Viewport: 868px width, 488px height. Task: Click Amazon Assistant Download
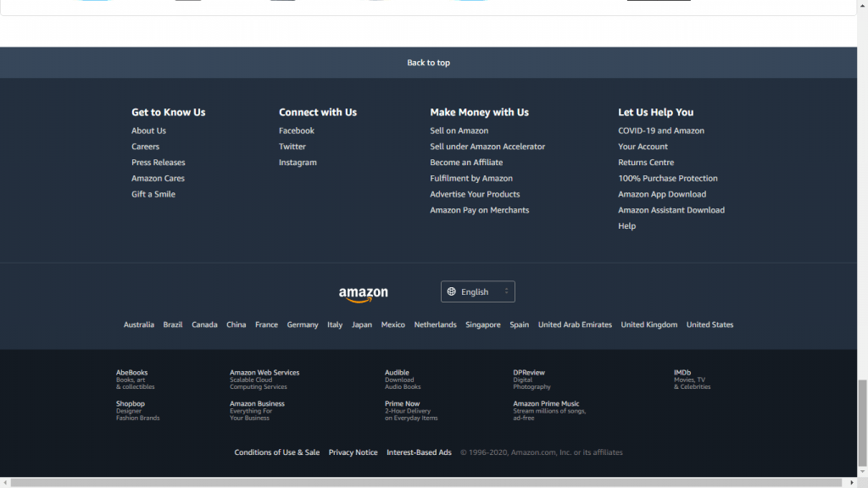pyautogui.click(x=671, y=210)
